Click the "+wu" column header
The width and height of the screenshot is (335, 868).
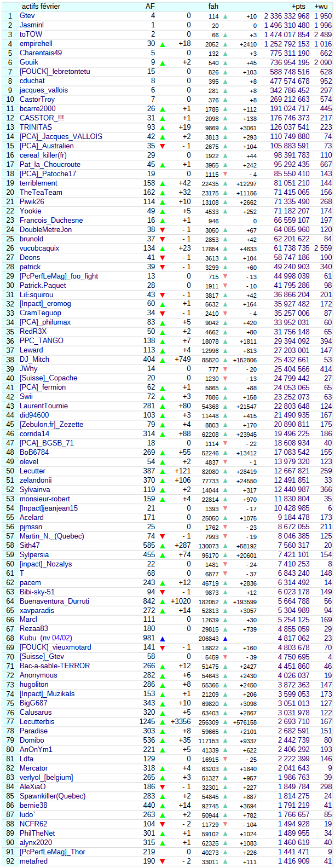pyautogui.click(x=321, y=7)
